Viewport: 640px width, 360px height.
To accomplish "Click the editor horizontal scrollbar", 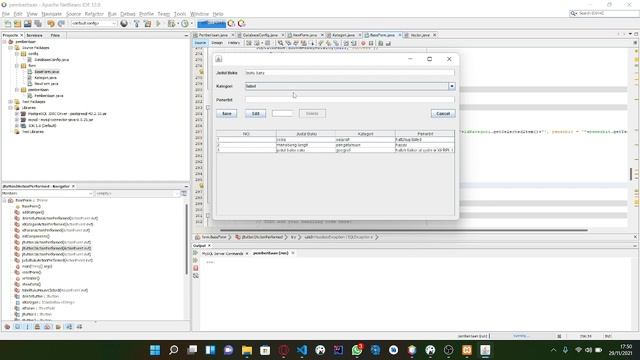I will [404, 230].
